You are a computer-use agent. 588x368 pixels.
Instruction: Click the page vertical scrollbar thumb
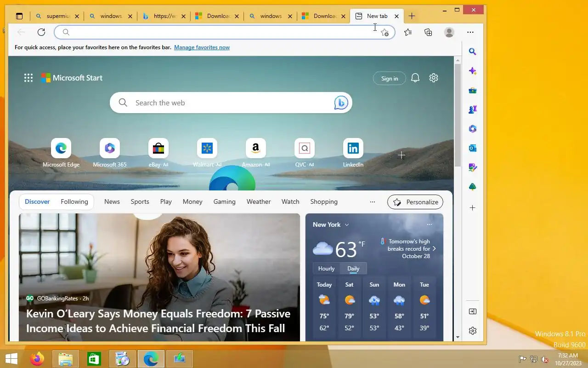(x=458, y=115)
